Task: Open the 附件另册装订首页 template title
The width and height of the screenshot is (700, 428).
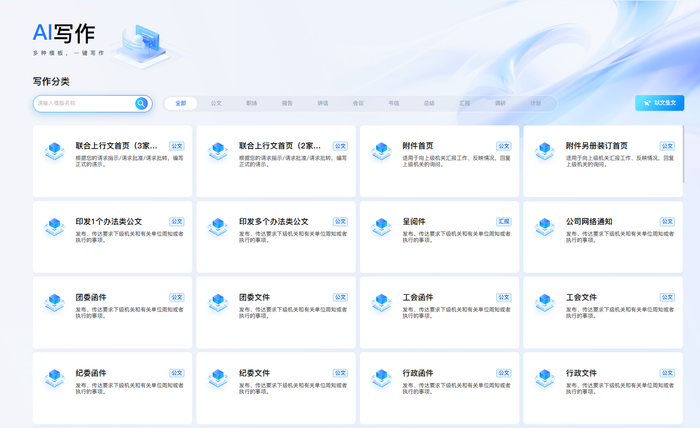Action: click(597, 145)
